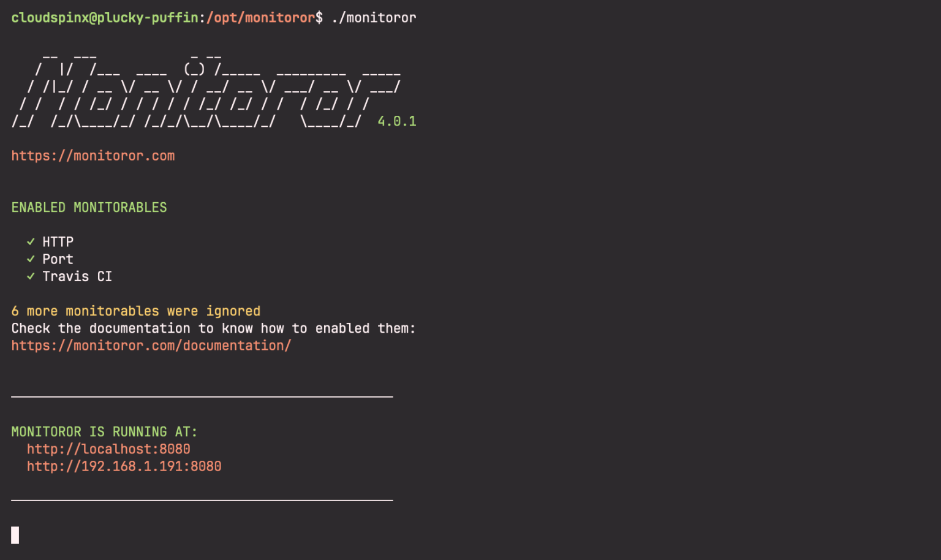Screen dimensions: 941x560
Task: Click the blinking terminal cursor block
Action: point(15,535)
